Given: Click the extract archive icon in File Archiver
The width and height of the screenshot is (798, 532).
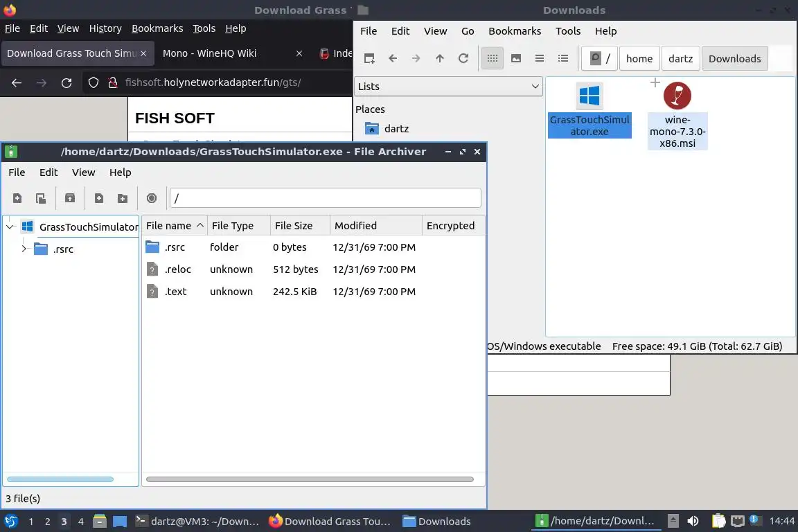Looking at the screenshot, I should pyautogui.click(x=70, y=198).
